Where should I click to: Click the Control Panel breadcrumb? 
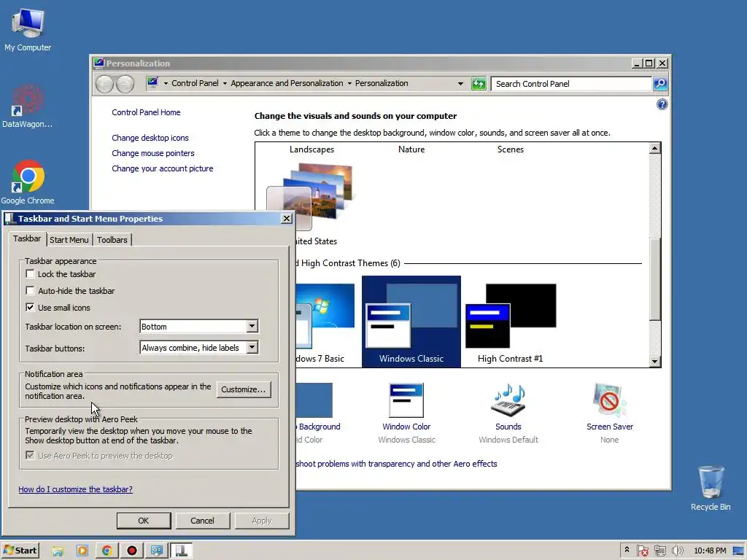[x=195, y=83]
